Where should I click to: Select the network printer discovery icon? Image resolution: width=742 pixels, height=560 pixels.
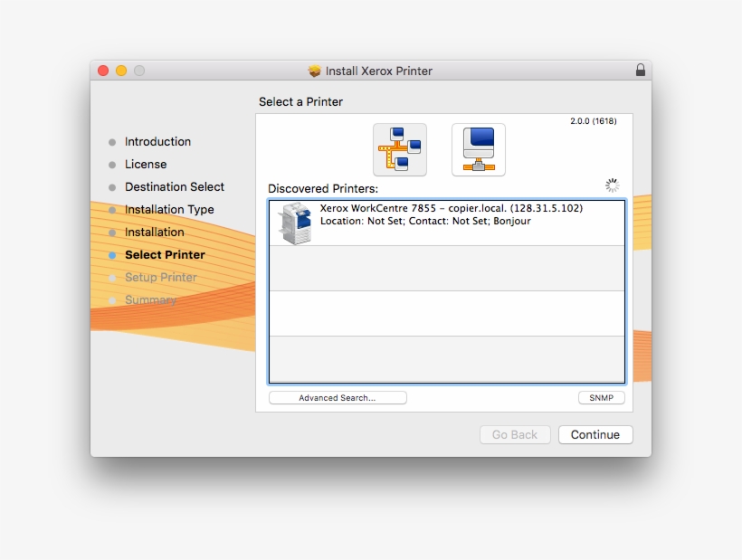coord(399,148)
